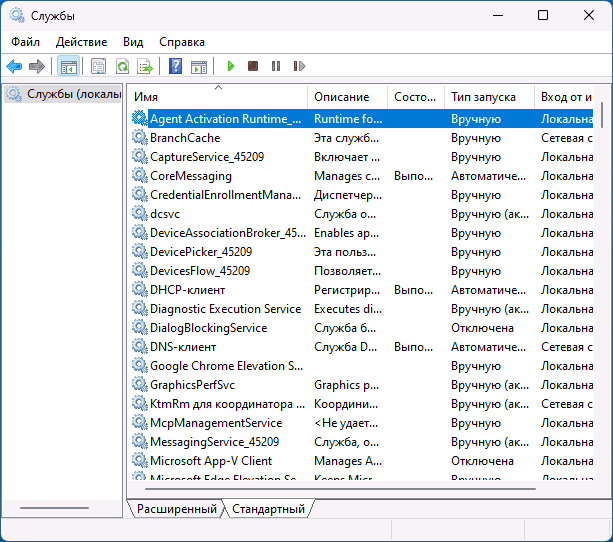The image size is (613, 542).
Task: Click the Службы title bar app icon
Action: pos(17,15)
